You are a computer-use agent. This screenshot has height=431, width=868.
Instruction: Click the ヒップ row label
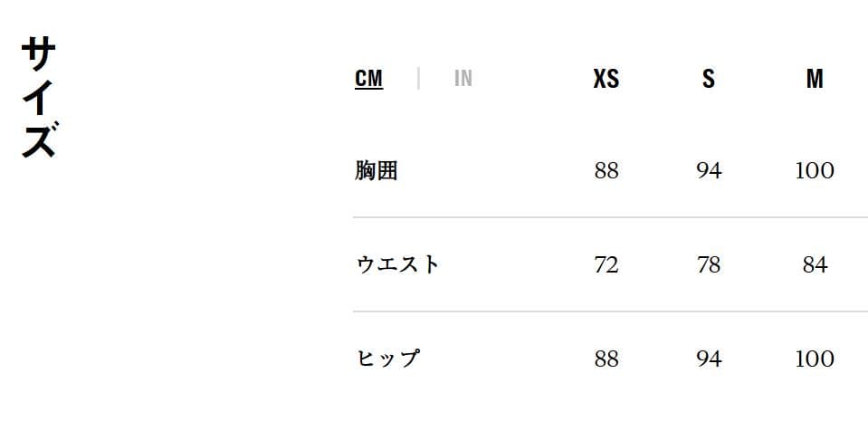click(x=387, y=359)
